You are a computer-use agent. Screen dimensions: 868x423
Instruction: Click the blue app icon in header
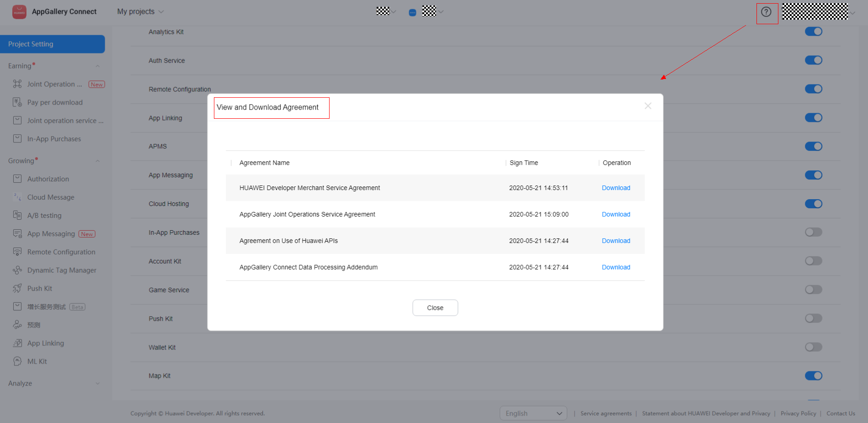pyautogui.click(x=412, y=13)
